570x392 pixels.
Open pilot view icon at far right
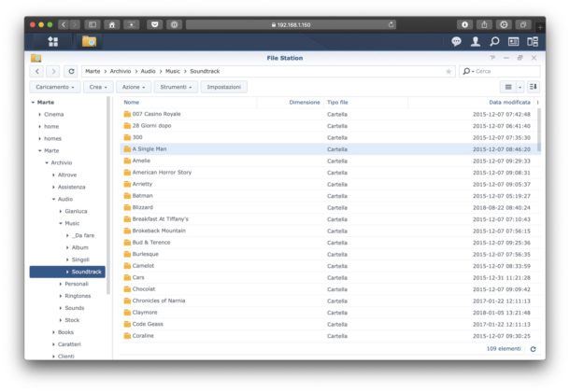pyautogui.click(x=533, y=42)
